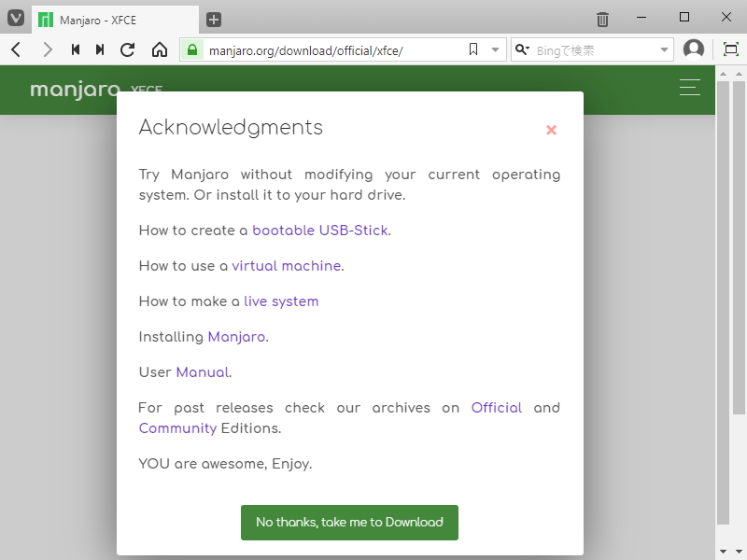Open the Official archives link

point(497,408)
